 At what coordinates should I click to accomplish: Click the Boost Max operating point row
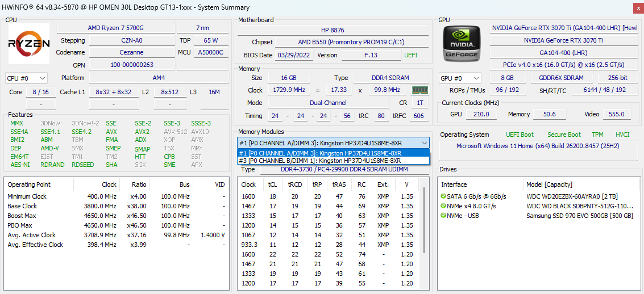[116, 216]
